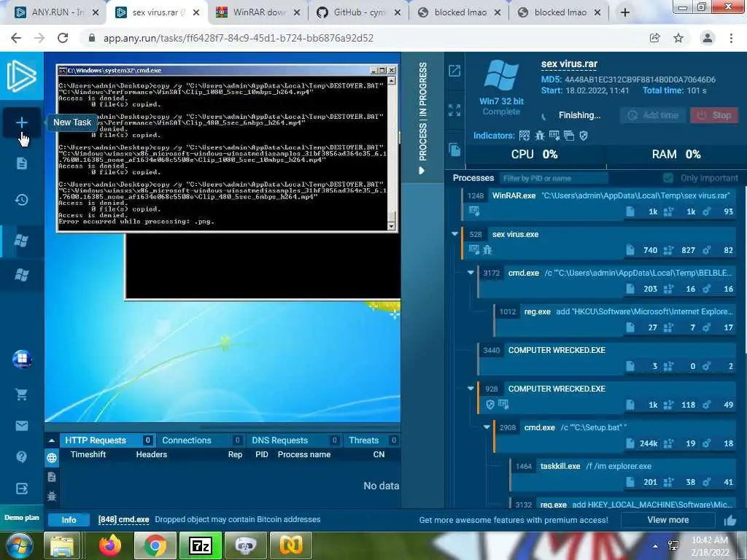Screen dimensions: 747x560
Task: Open 7-Zip from the Windows taskbar
Action: coord(200,545)
